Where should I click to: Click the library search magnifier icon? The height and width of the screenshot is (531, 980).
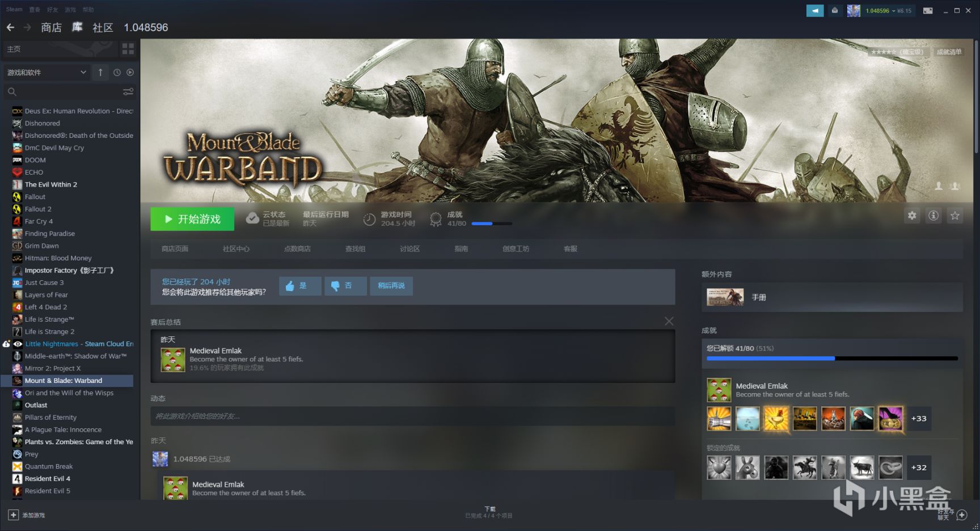tap(12, 91)
